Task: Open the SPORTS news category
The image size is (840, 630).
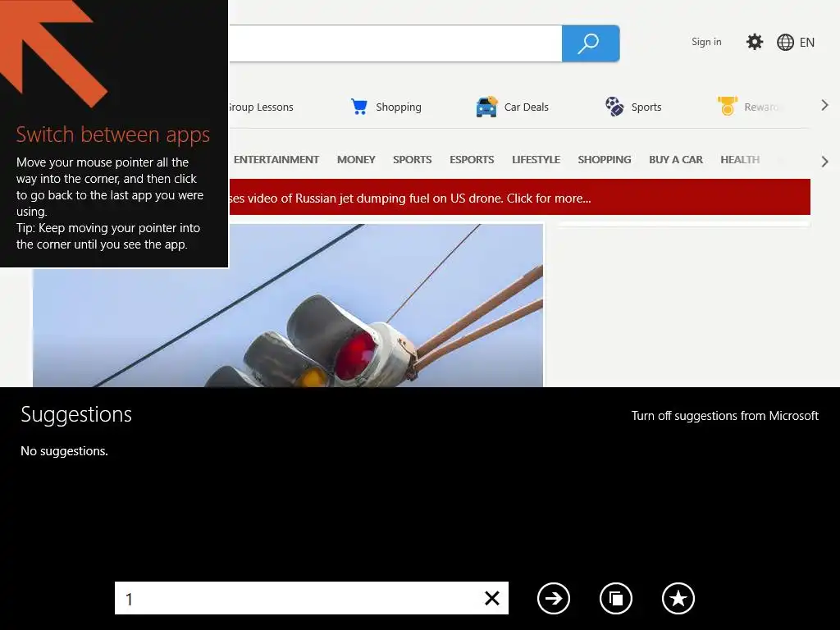Action: (412, 160)
